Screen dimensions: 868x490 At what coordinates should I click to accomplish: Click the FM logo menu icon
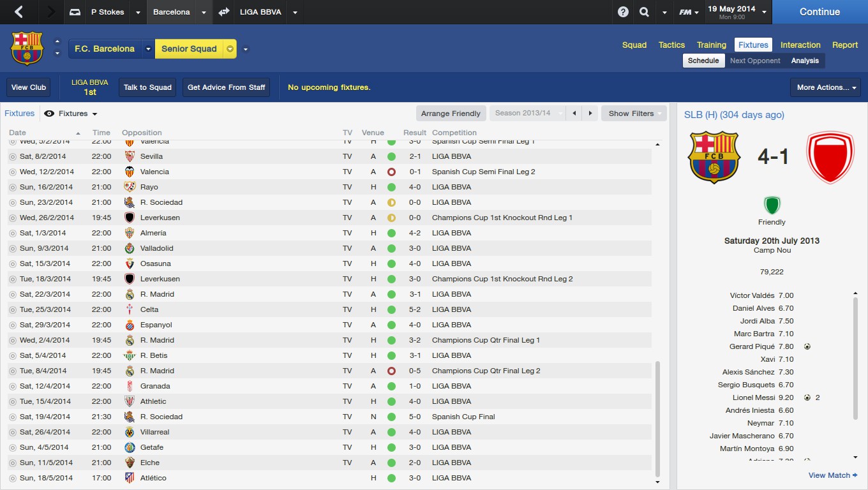click(685, 12)
